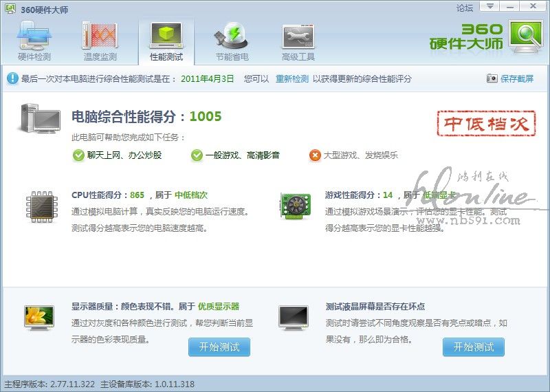Click the green check beside 一般游戏、高清影音
This screenshot has height=392, width=550.
click(x=197, y=155)
